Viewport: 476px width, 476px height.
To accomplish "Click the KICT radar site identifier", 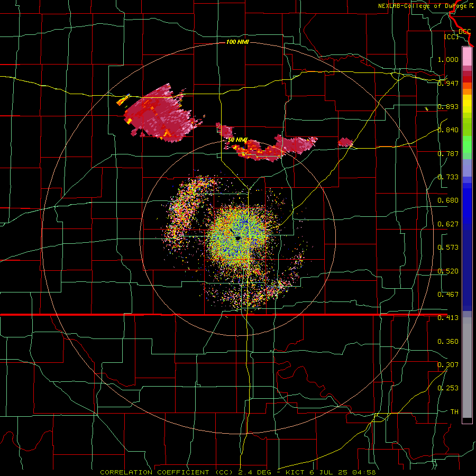I will 295,472.
